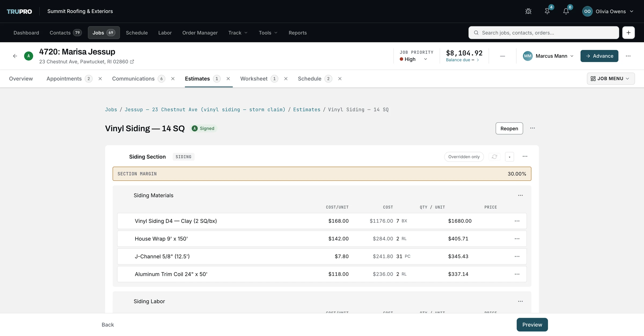The height and width of the screenshot is (336, 644).
Task: Expand the Tools menu
Action: click(268, 32)
